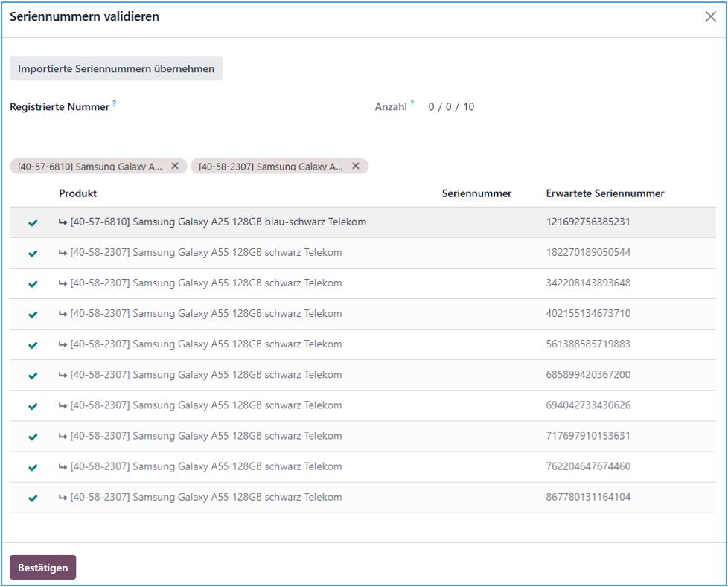Remove the [40-57-6810] Samsung Galaxy tag

click(175, 166)
